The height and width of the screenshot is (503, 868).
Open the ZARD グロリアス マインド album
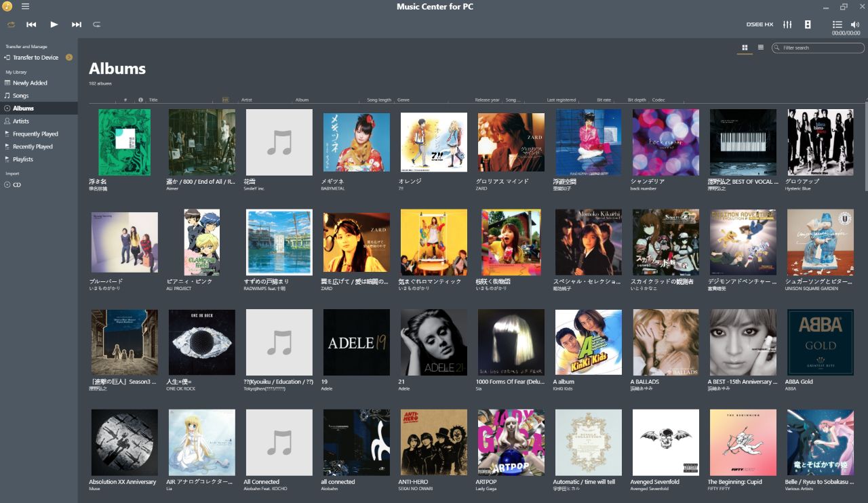(x=511, y=142)
